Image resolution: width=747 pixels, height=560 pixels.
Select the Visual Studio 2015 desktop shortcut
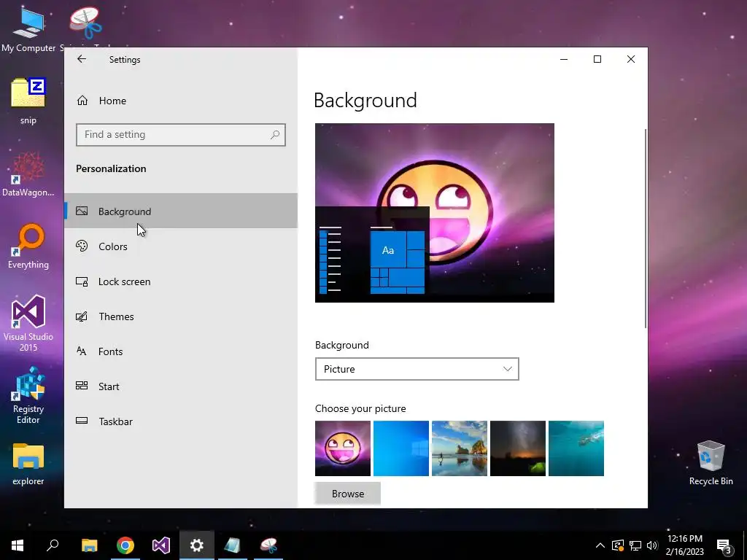[x=28, y=323]
